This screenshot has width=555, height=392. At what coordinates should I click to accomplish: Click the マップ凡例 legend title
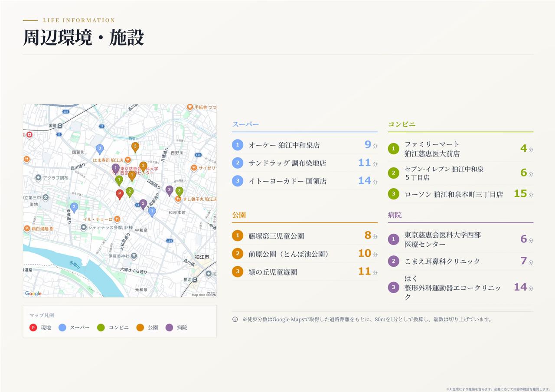(42, 315)
